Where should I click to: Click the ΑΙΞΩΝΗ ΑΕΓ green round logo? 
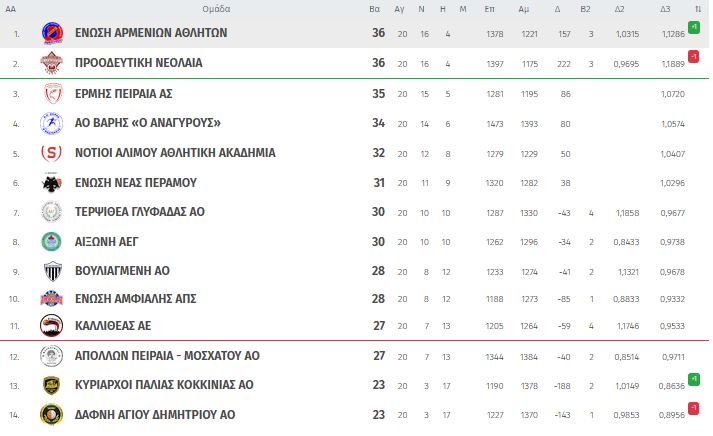click(51, 241)
